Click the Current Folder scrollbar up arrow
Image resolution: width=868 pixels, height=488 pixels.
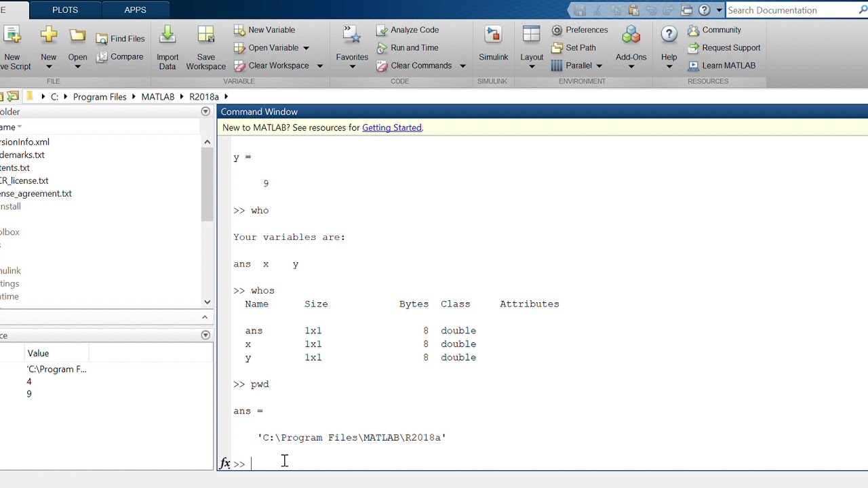207,142
